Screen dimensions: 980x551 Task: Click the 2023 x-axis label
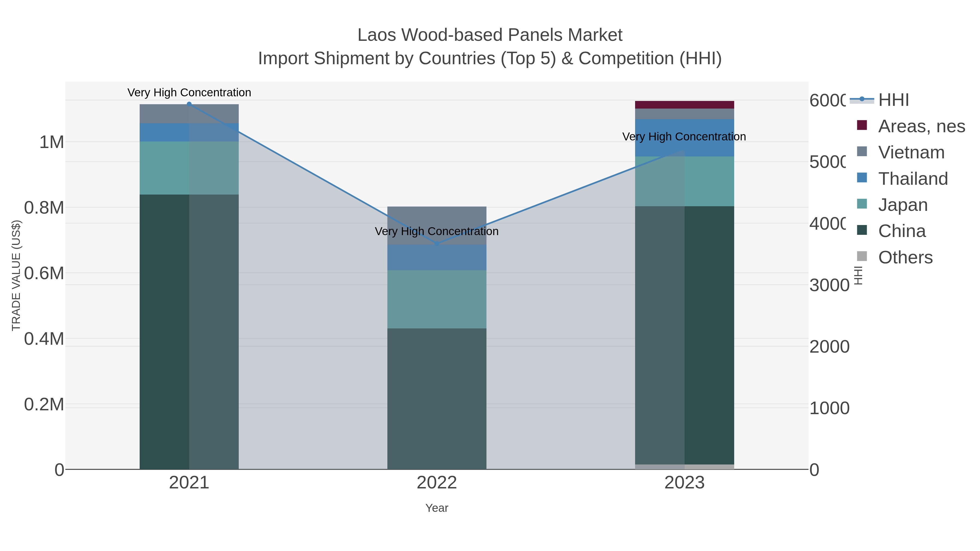[x=684, y=483]
